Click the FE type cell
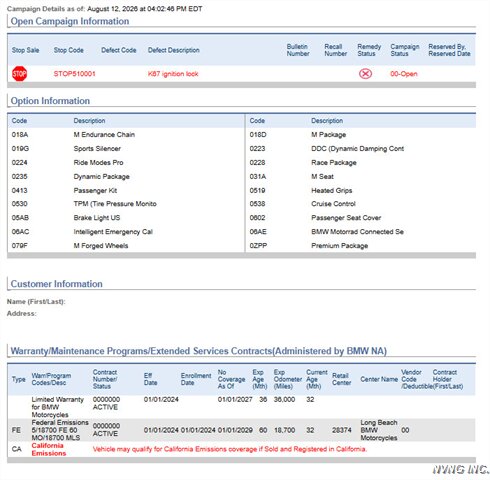Viewport: 490px width, 480px height. coord(16,430)
